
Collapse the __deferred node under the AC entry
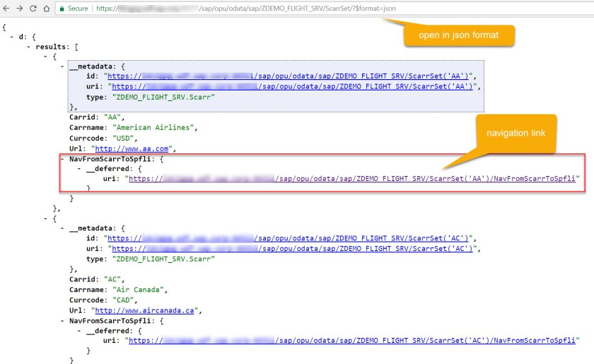click(x=78, y=331)
